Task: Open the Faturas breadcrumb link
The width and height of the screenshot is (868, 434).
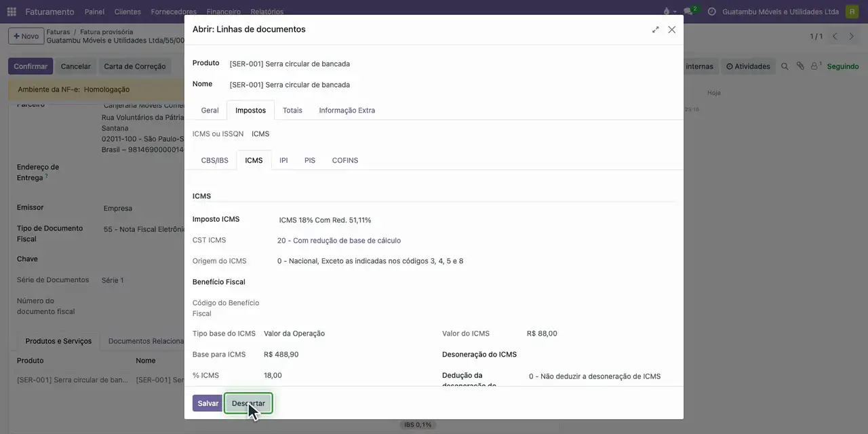Action: pos(58,32)
